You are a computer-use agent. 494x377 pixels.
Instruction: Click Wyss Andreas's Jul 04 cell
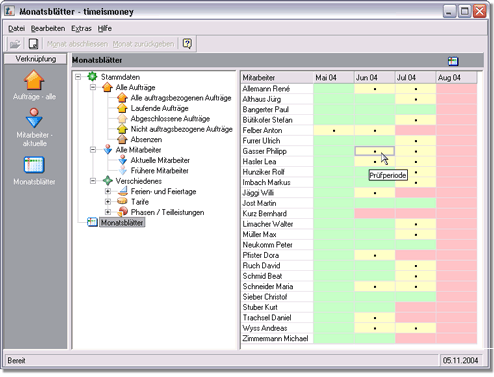pyautogui.click(x=416, y=328)
